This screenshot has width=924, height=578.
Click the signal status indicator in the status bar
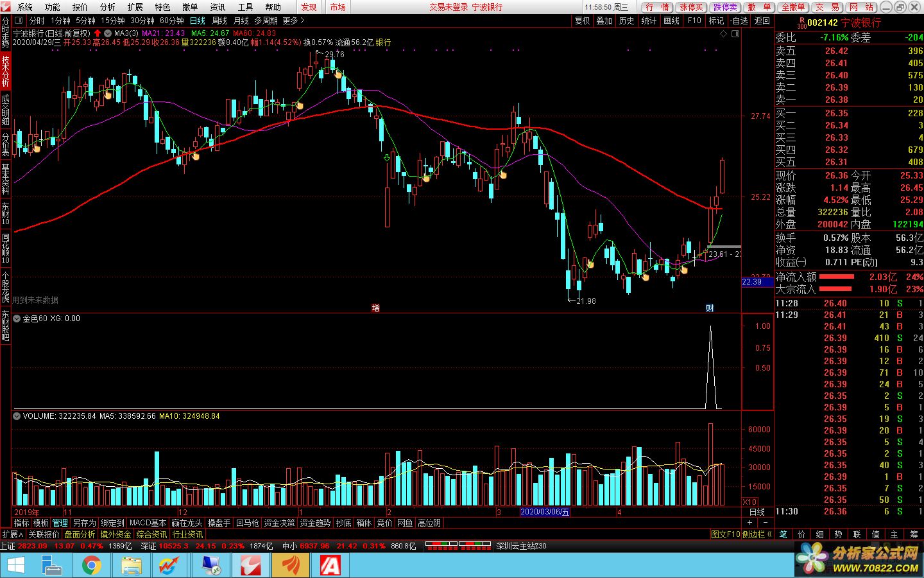coord(458,546)
